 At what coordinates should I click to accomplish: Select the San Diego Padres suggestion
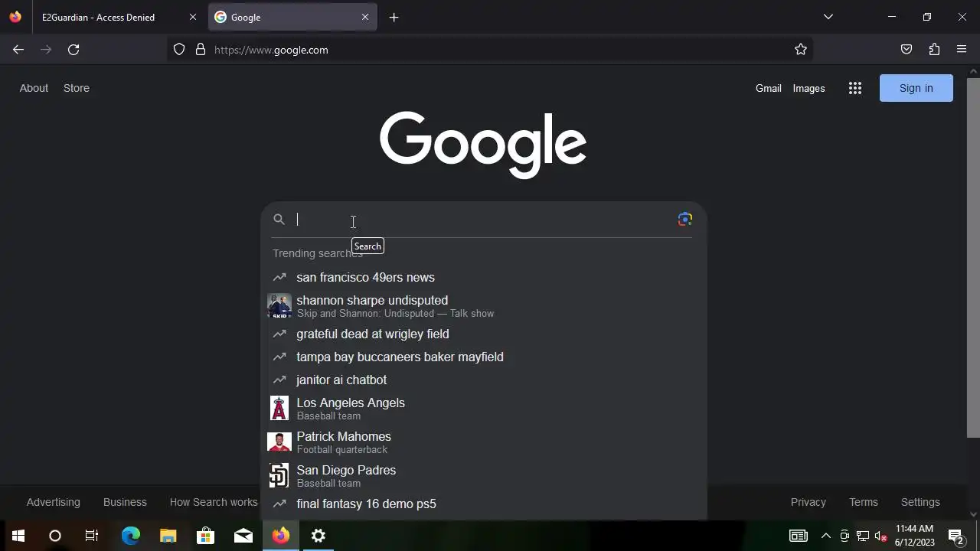tap(483, 476)
